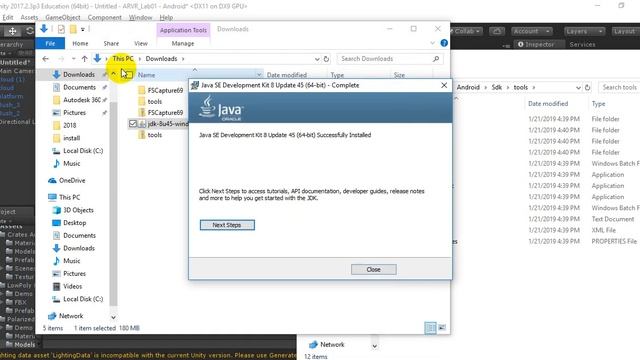Image resolution: width=640 pixels, height=360 pixels.
Task: Open 3D Objects under This PC
Action: coord(78,210)
